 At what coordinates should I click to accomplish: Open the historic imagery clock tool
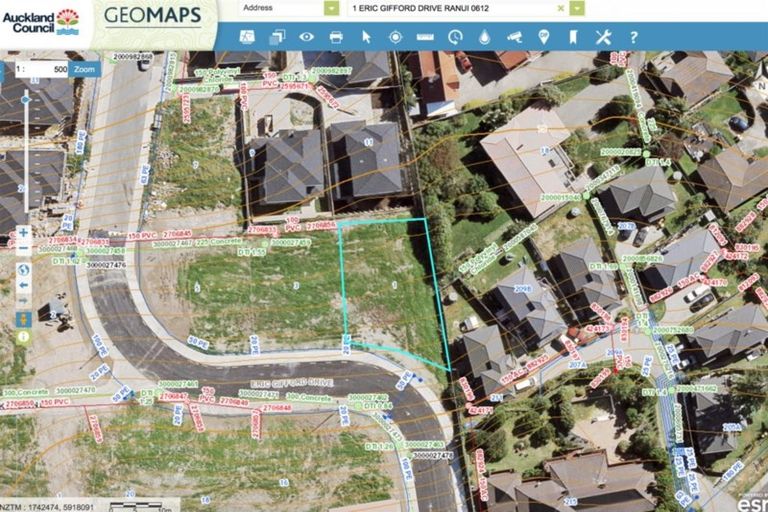tap(455, 37)
